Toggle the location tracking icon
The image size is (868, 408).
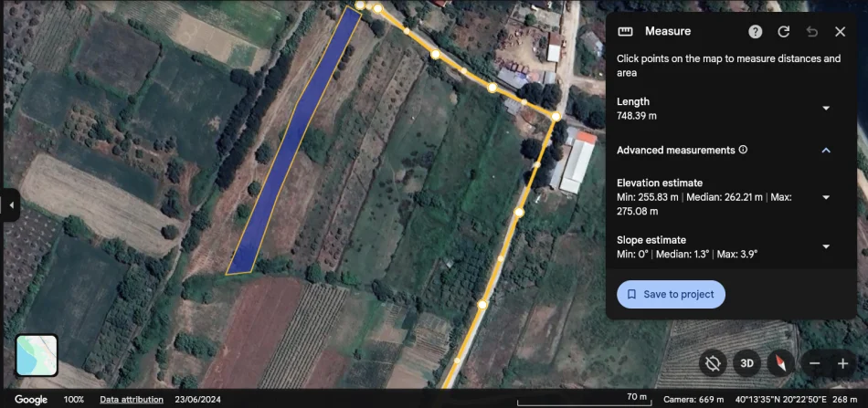click(x=712, y=363)
